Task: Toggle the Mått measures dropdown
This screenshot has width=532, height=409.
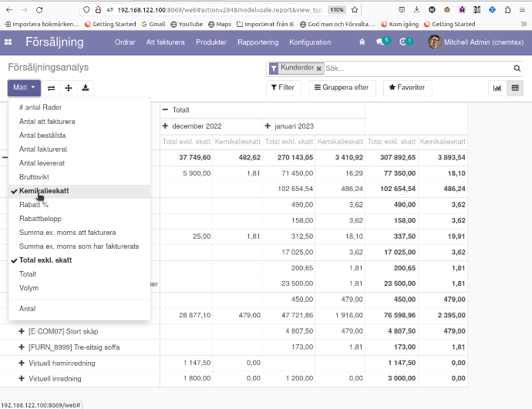Action: click(24, 88)
